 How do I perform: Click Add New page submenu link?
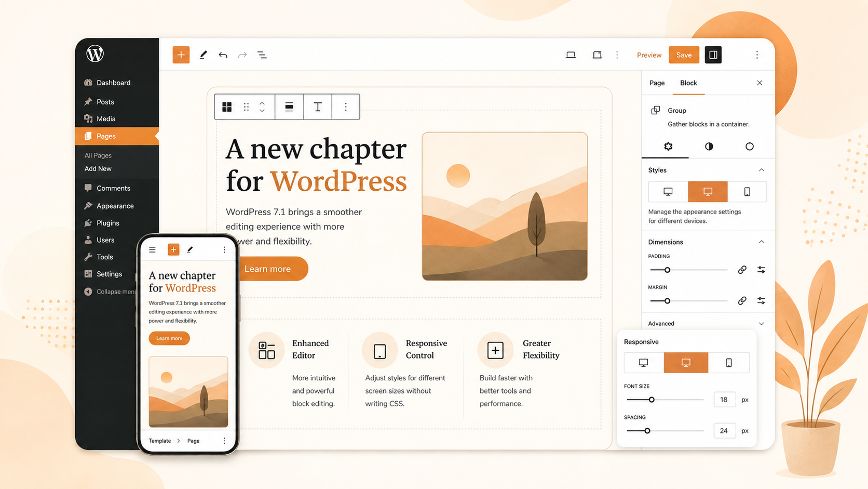click(x=98, y=168)
